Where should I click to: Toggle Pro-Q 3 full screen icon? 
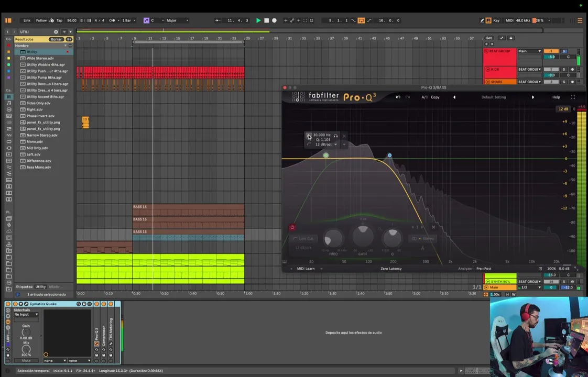tap(573, 97)
